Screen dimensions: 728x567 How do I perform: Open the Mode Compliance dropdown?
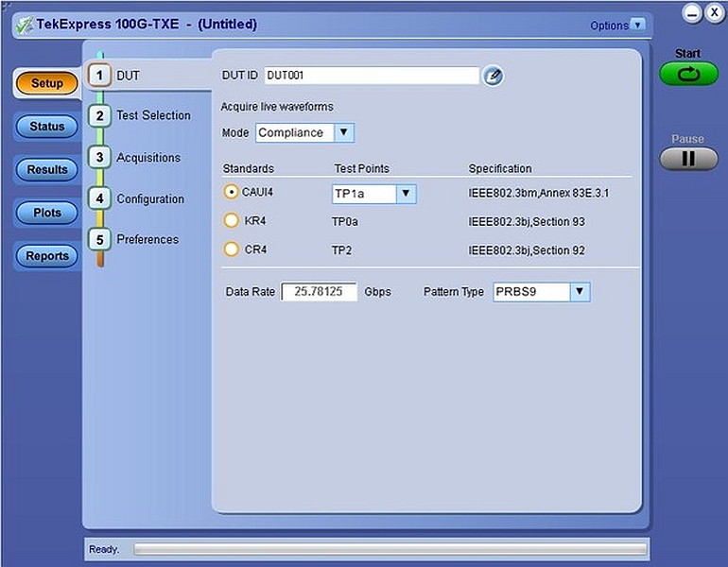(x=343, y=133)
